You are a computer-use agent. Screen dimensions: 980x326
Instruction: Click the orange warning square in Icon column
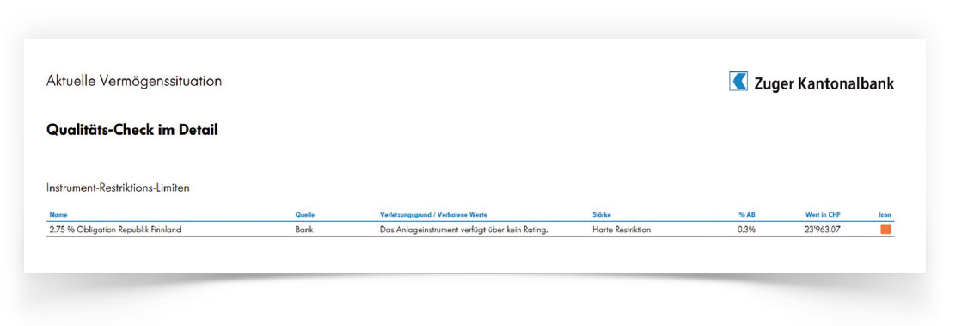coord(885,230)
